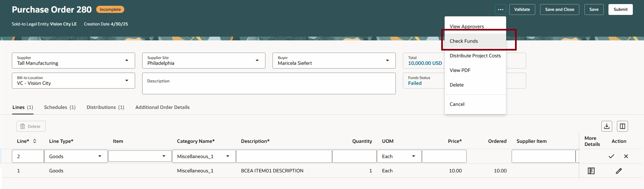Expand the Supplier Site dropdown
This screenshot has height=189, width=644.
(x=257, y=61)
